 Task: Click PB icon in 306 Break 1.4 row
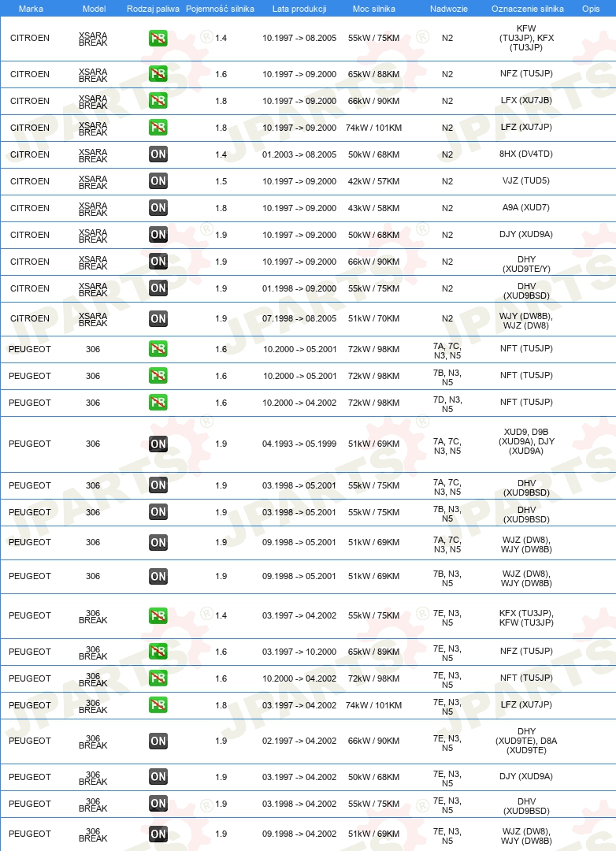(158, 615)
